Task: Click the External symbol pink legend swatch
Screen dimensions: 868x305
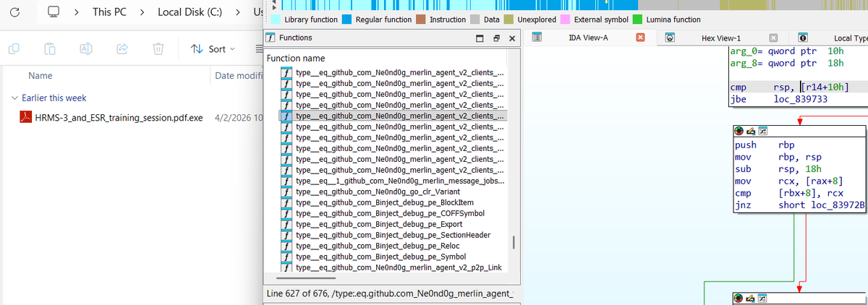Action: [565, 20]
